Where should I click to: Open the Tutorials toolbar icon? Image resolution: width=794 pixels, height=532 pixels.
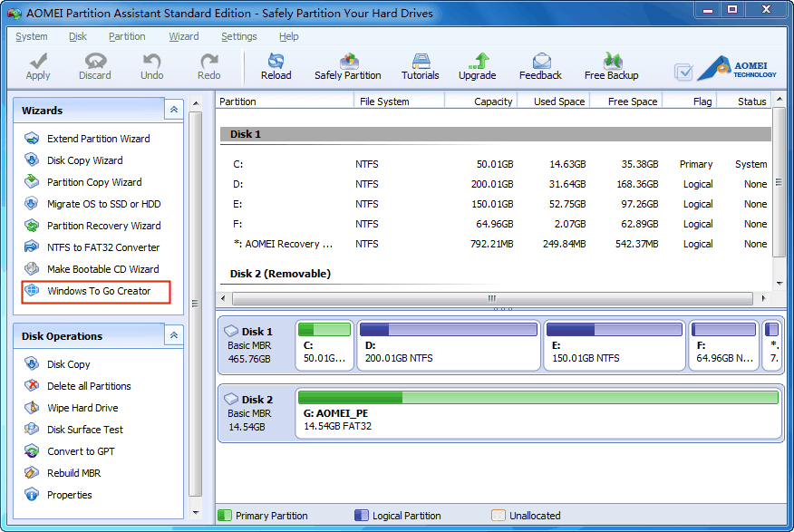coord(421,61)
